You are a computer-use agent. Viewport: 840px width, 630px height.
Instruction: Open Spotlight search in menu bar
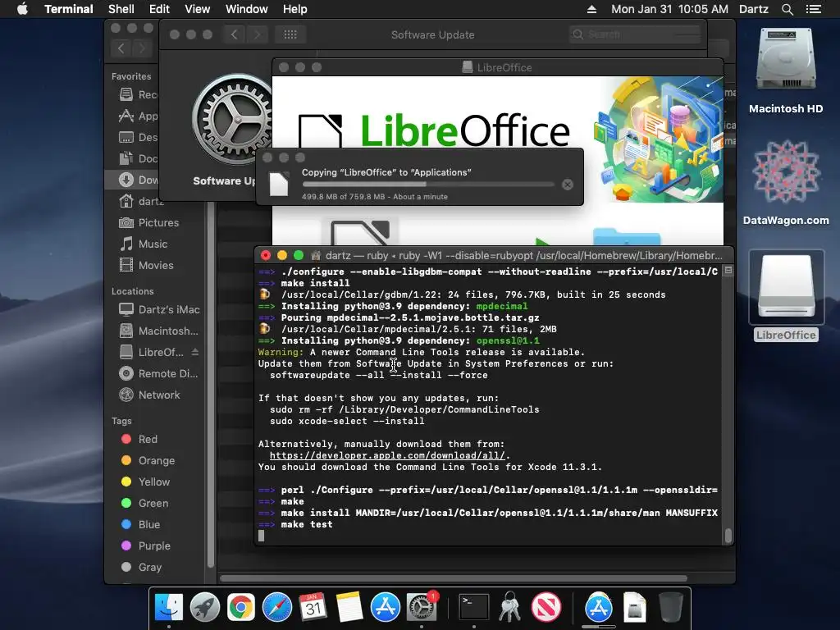point(787,9)
